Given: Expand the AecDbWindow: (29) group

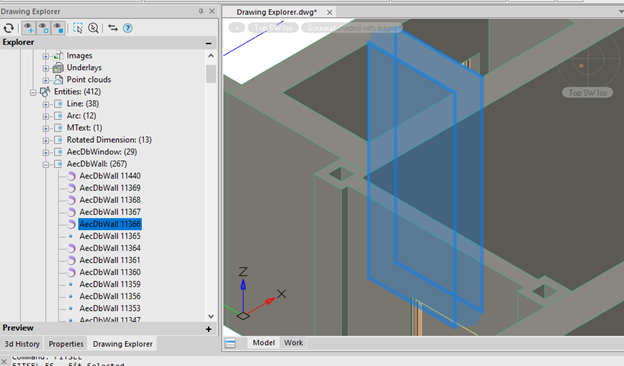Looking at the screenshot, I should pyautogui.click(x=45, y=153).
